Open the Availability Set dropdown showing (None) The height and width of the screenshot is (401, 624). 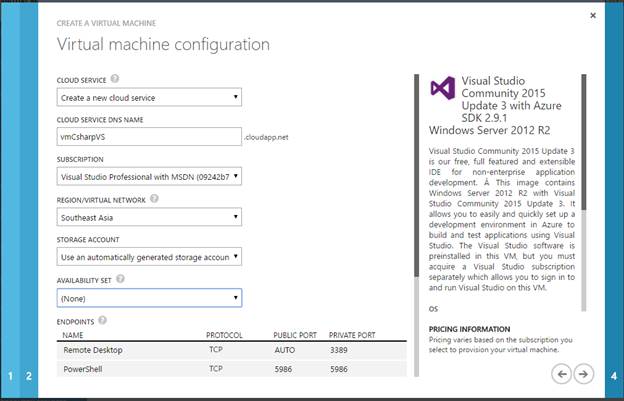[x=149, y=298]
